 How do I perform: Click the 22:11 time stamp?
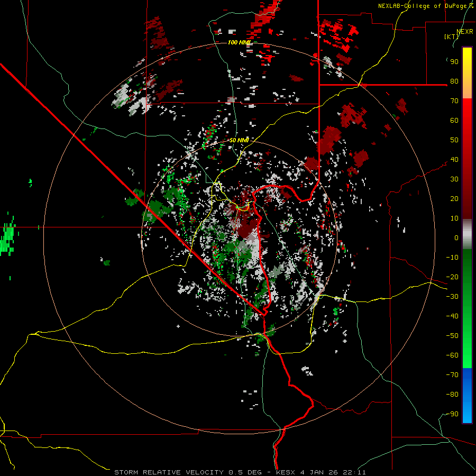pyautogui.click(x=354, y=472)
